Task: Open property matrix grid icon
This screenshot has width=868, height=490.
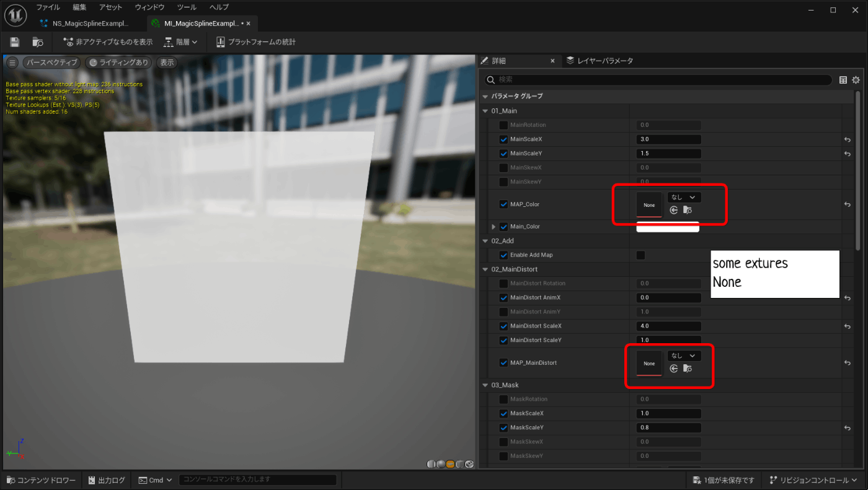Action: (x=843, y=80)
